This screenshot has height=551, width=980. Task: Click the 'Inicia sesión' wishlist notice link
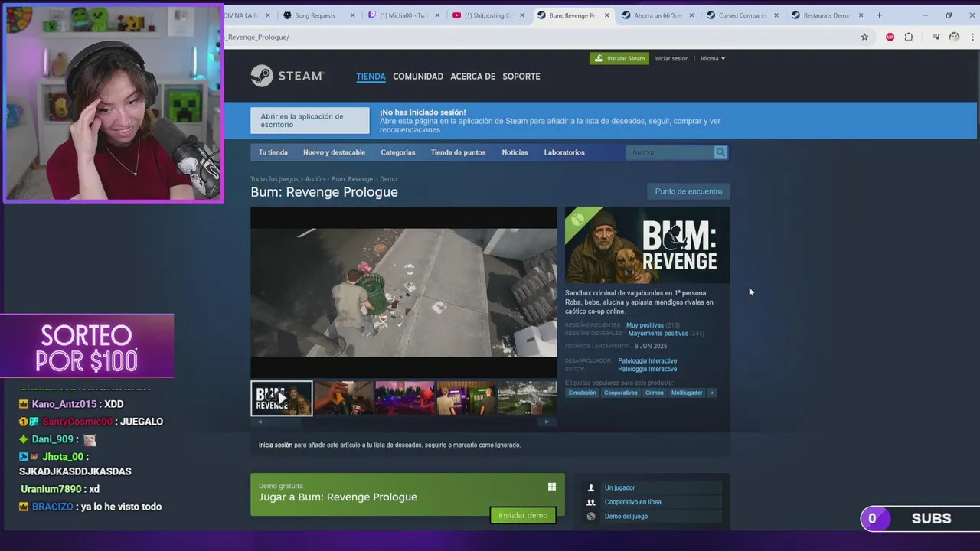[x=276, y=445]
